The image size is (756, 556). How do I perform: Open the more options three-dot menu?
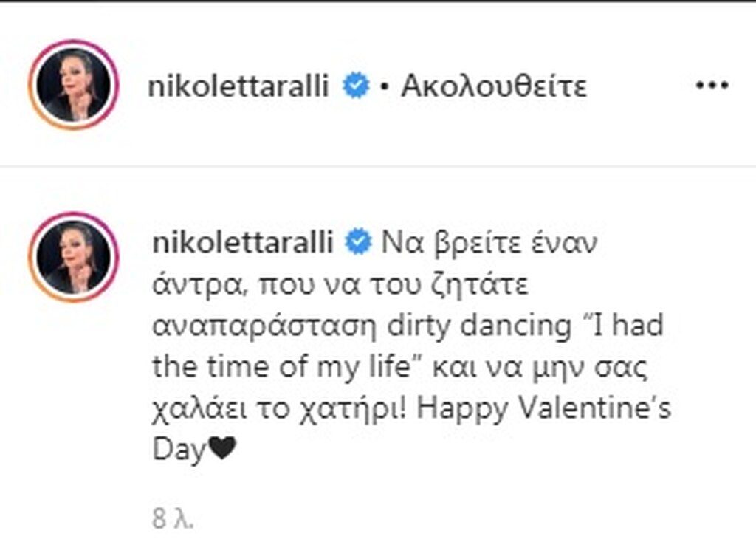pos(712,86)
